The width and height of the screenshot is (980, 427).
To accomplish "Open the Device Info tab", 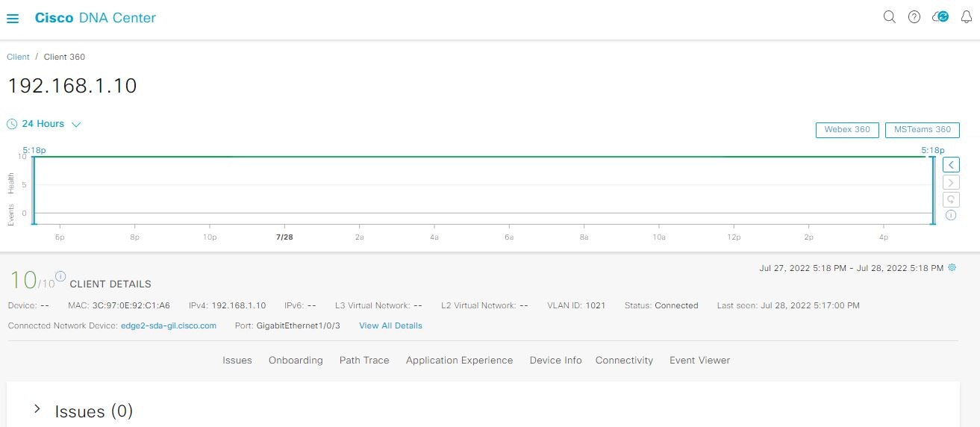I will click(555, 360).
